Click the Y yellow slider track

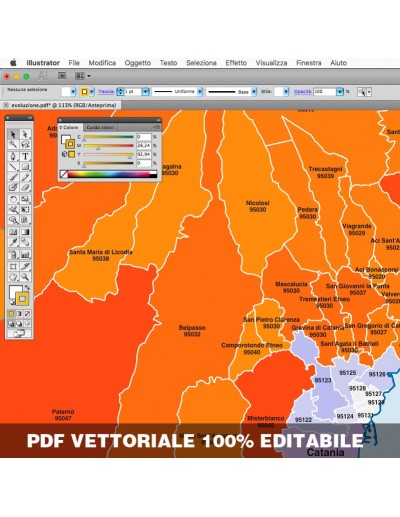click(108, 154)
